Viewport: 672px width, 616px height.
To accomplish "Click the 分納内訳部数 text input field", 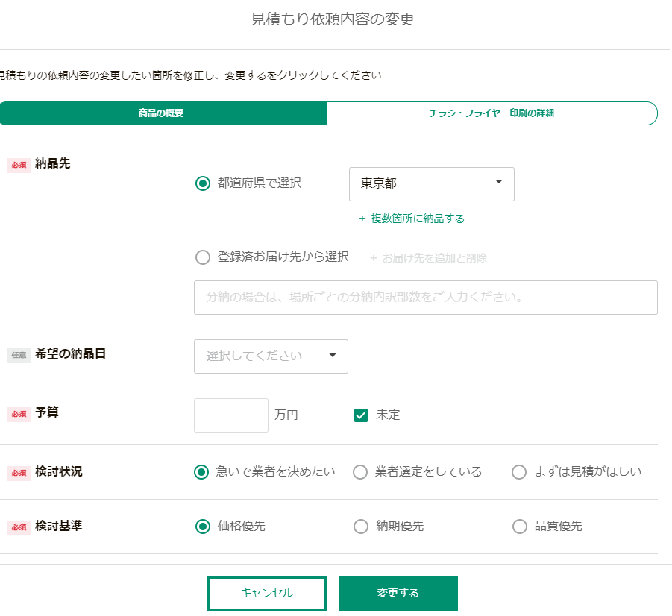I will click(426, 298).
